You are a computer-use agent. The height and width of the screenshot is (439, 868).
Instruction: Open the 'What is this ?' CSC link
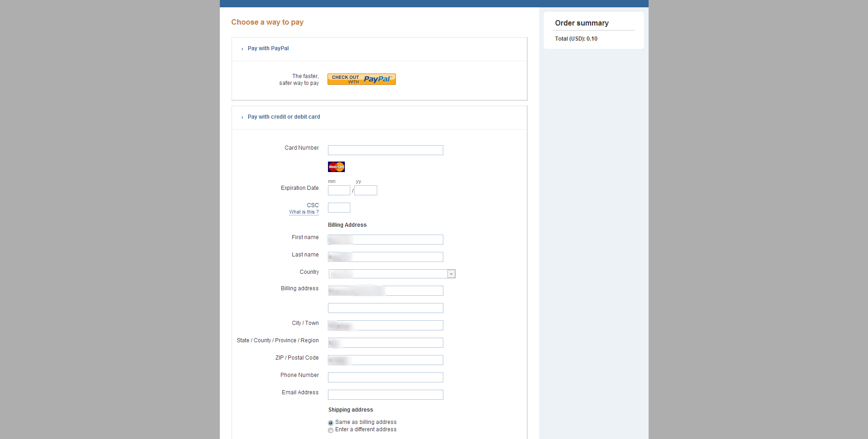click(304, 212)
